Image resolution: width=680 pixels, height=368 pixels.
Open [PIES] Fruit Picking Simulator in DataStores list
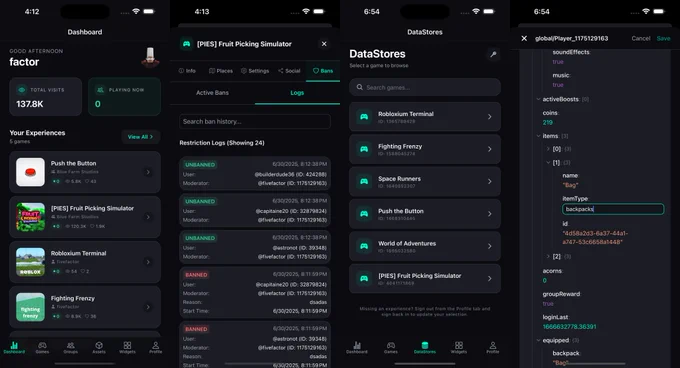point(425,278)
